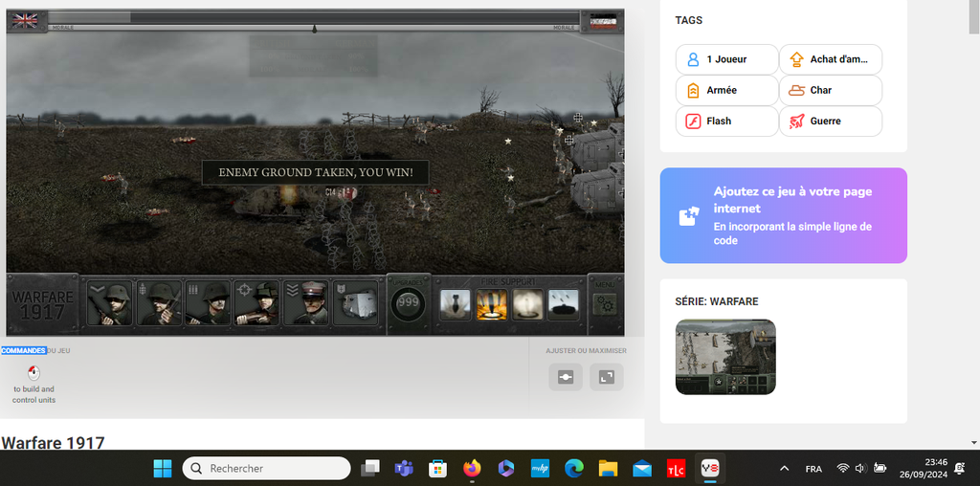This screenshot has height=486, width=980.
Task: Choose the officer unit portrait
Action: point(308,303)
